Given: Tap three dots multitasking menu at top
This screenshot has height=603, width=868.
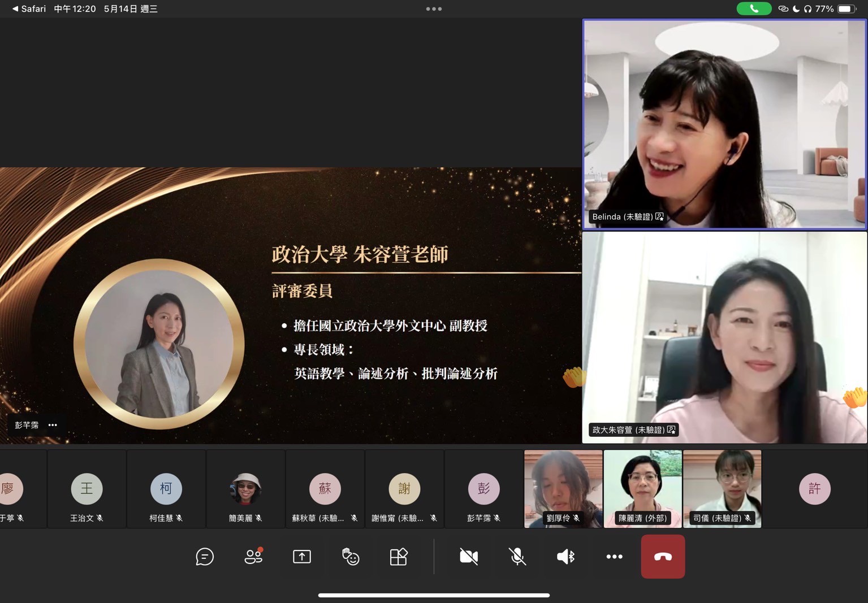Looking at the screenshot, I should coord(434,9).
